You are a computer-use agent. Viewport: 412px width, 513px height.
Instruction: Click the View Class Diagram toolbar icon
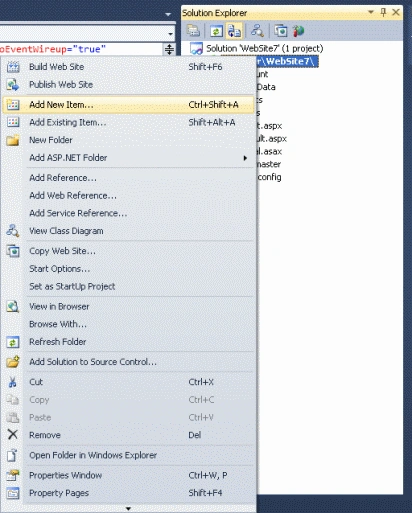257,31
